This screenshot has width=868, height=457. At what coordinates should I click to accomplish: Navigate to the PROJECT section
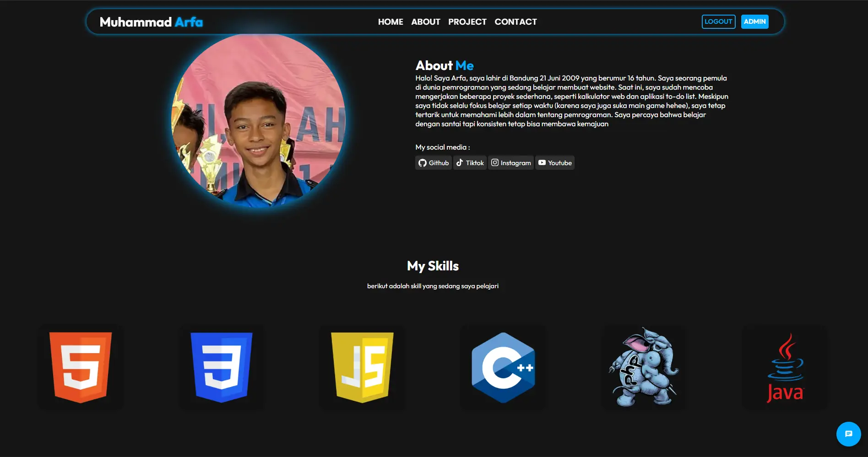[467, 22]
